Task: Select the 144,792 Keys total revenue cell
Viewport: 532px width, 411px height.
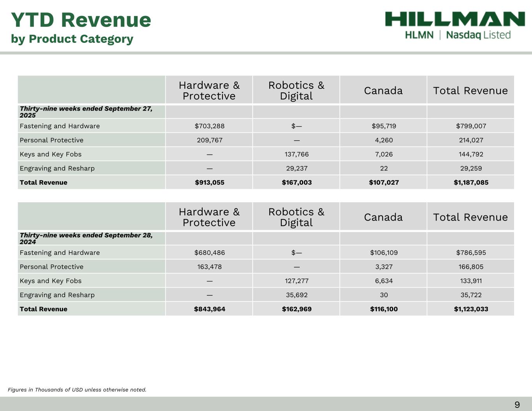Action: [471, 154]
